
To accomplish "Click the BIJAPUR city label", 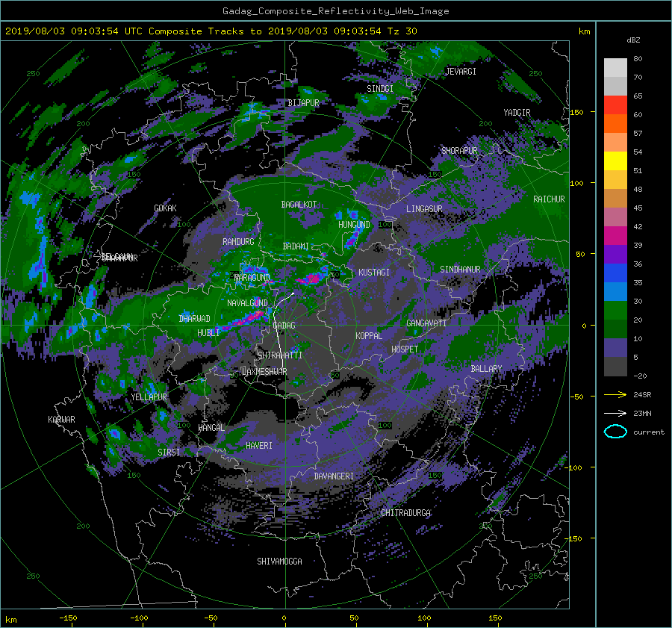I will coord(303,103).
